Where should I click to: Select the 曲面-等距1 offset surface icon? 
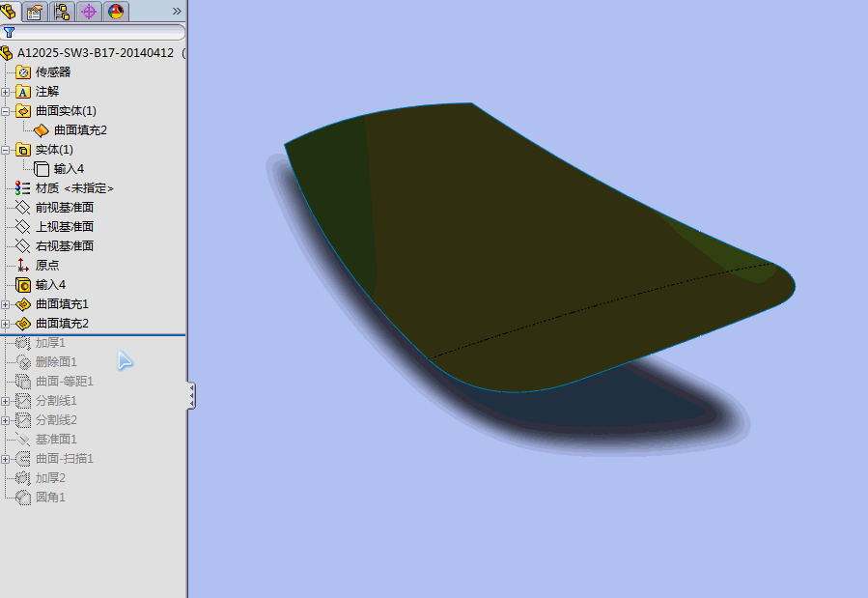point(23,382)
